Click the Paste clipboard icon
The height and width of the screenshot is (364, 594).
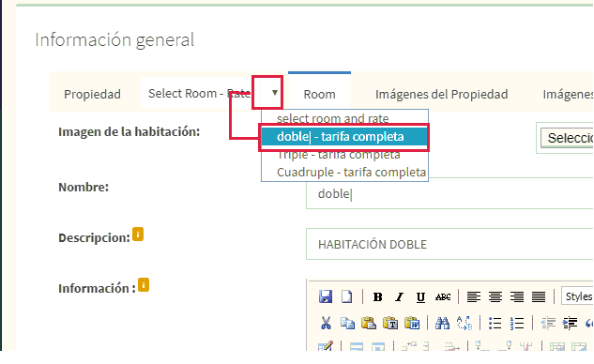(368, 323)
